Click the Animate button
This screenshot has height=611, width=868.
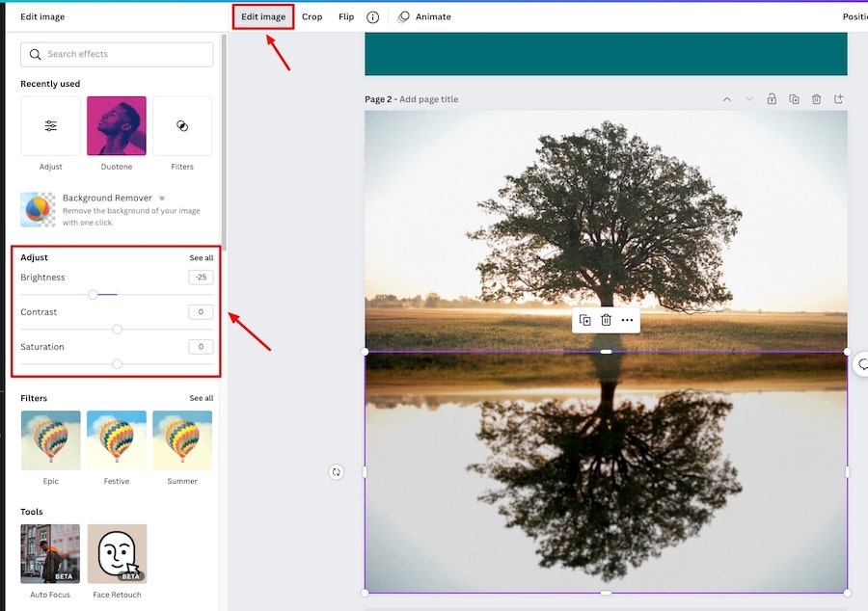click(424, 16)
